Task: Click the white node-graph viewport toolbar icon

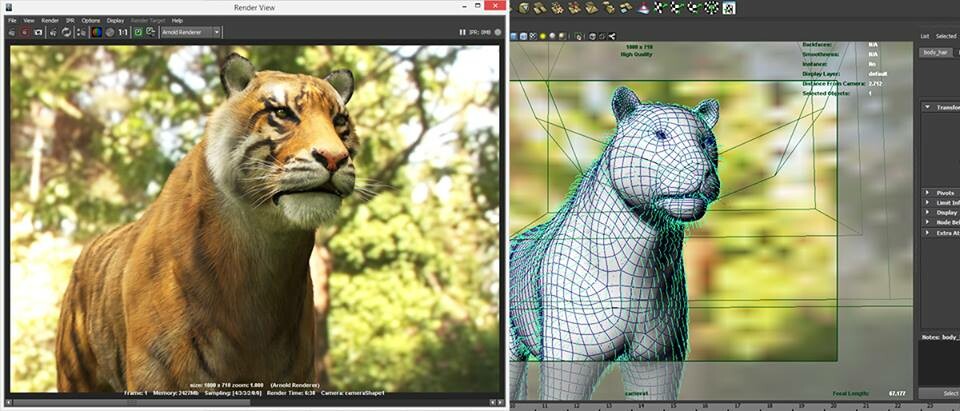Action: [x=612, y=36]
